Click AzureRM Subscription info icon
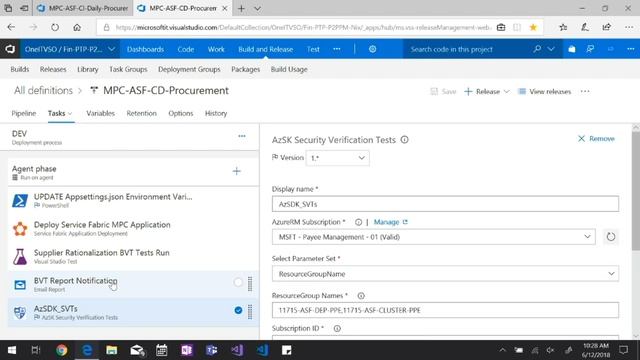This screenshot has width=640, height=360. pyautogui.click(x=358, y=222)
